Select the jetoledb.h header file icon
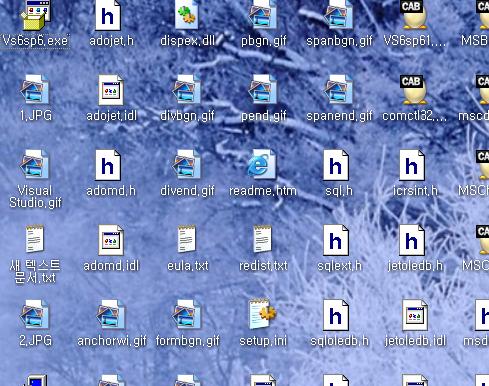The image size is (489, 386). coord(412,240)
